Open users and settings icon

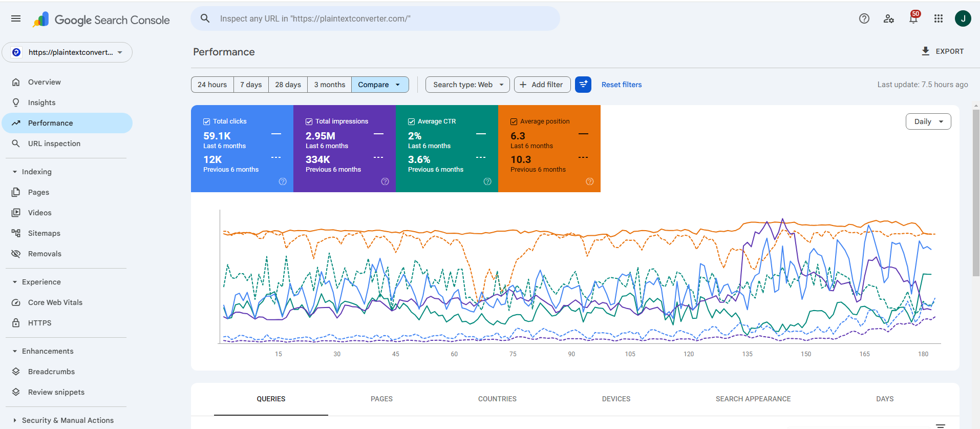tap(889, 18)
